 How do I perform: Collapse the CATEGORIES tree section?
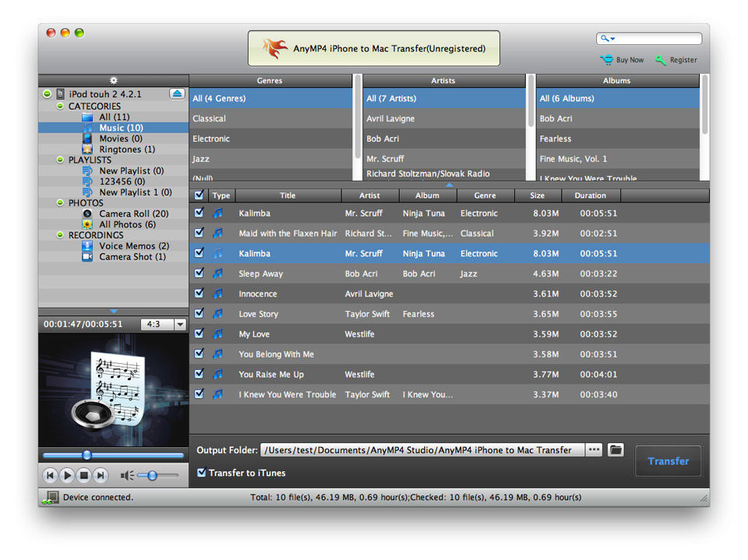click(60, 106)
